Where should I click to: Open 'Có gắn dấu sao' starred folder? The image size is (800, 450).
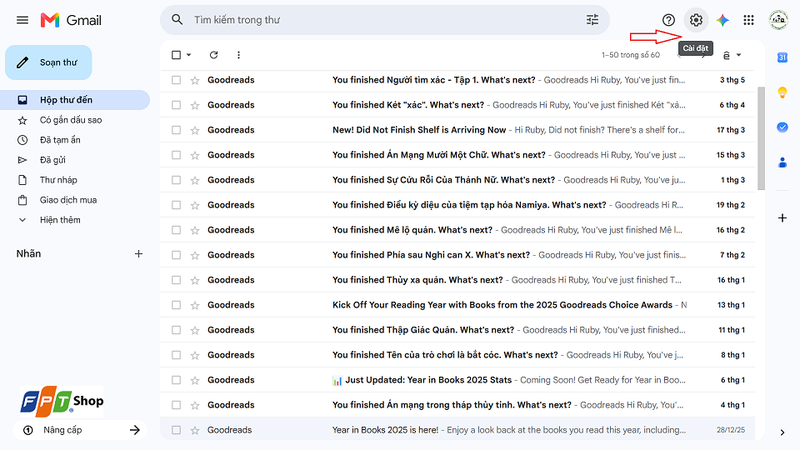click(70, 120)
